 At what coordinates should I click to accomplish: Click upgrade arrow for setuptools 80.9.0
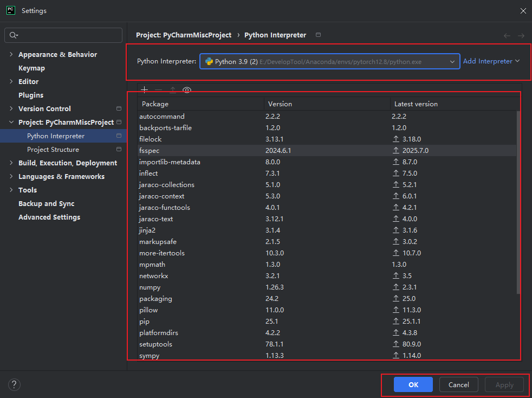pyautogui.click(x=395, y=344)
